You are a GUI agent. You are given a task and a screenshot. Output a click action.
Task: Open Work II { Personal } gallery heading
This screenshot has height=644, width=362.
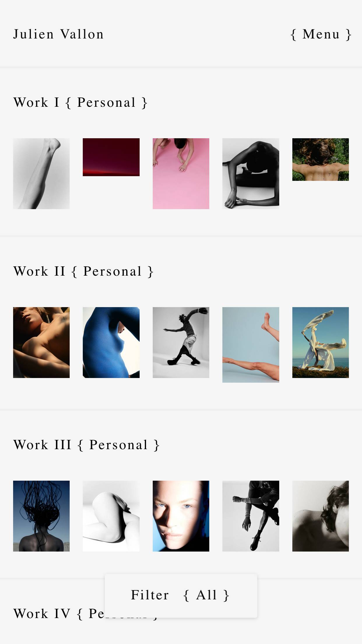(83, 272)
